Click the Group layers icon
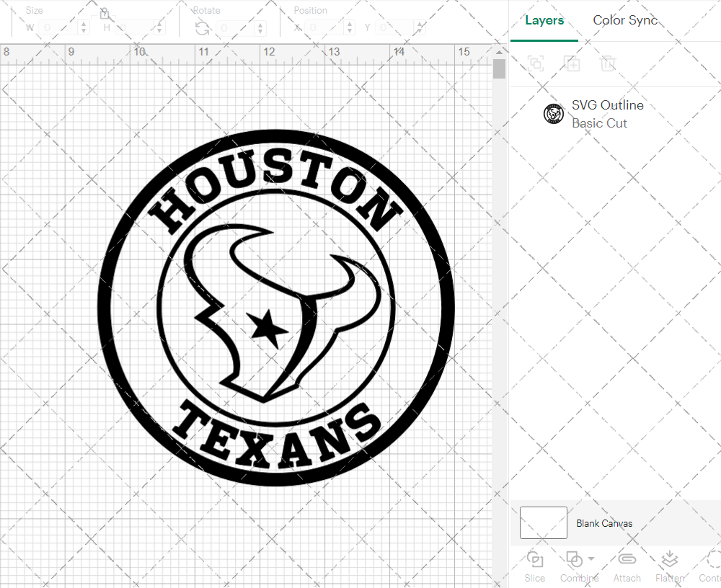Image resolution: width=721 pixels, height=588 pixels. coord(536,63)
